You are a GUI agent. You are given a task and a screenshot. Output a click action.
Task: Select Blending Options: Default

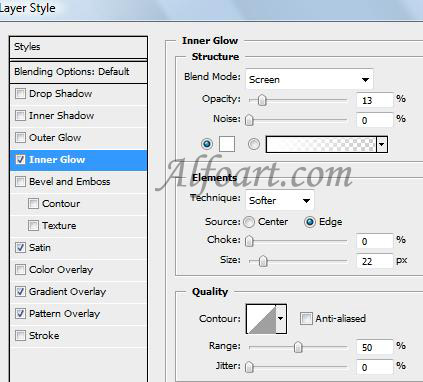[78, 72]
